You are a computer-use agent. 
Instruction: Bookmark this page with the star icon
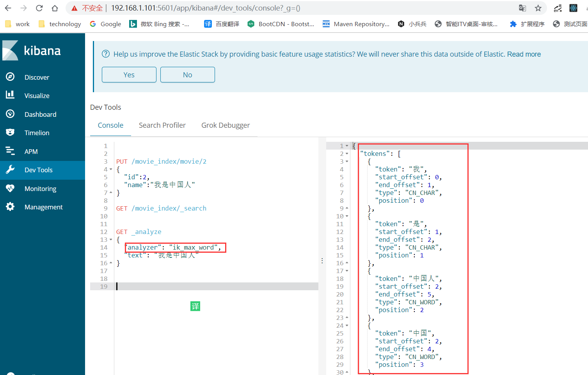[538, 8]
